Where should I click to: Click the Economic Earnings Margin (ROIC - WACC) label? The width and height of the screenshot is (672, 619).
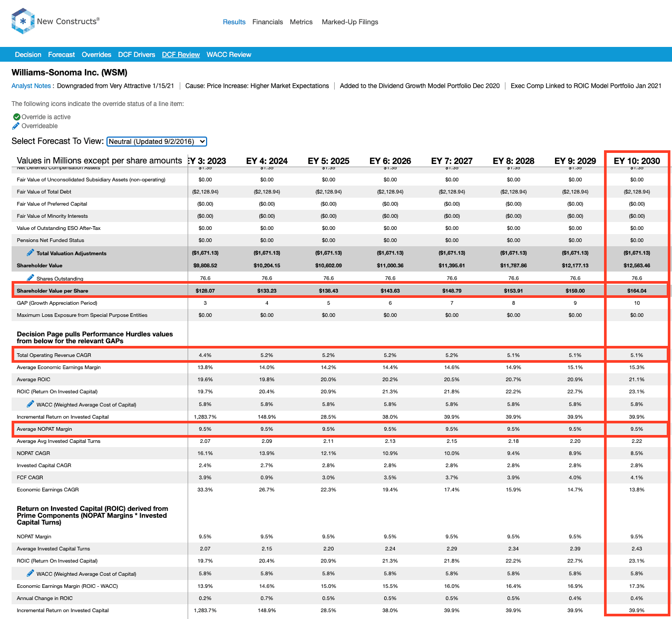point(67,586)
